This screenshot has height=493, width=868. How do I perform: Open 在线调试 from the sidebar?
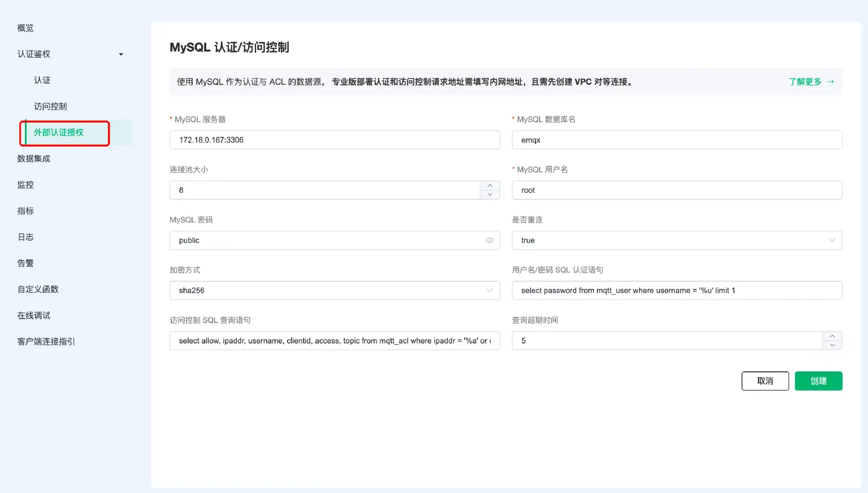pyautogui.click(x=33, y=315)
